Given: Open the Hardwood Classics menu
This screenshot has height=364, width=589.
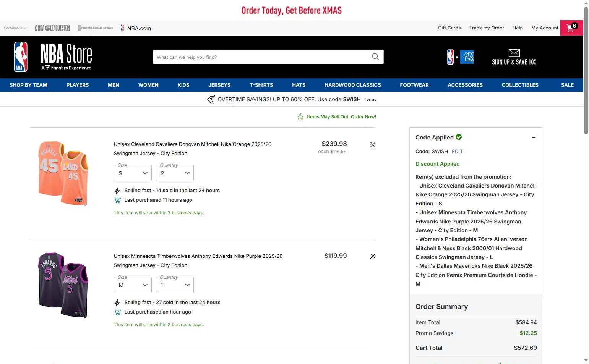Looking at the screenshot, I should 353,85.
